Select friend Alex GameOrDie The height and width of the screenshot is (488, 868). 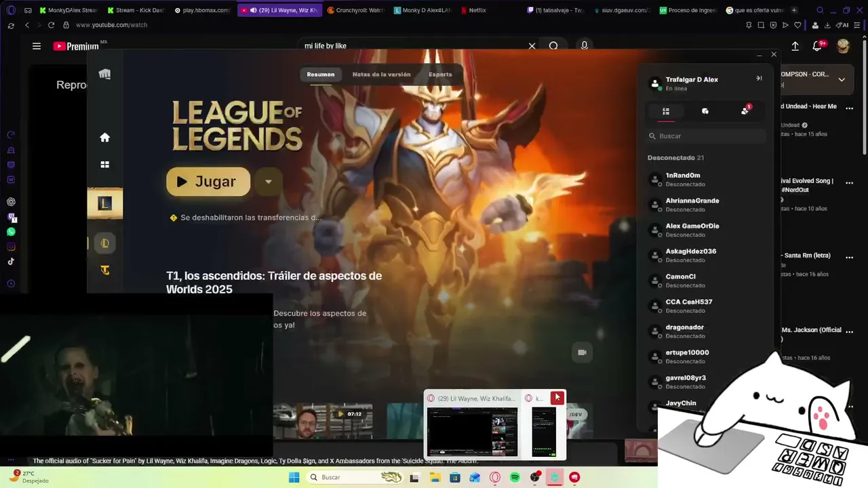(x=705, y=230)
